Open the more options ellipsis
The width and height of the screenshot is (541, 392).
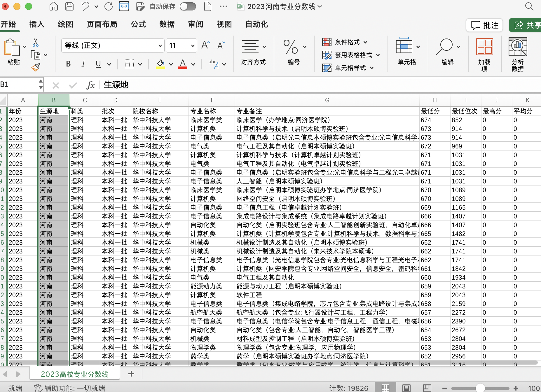224,6
